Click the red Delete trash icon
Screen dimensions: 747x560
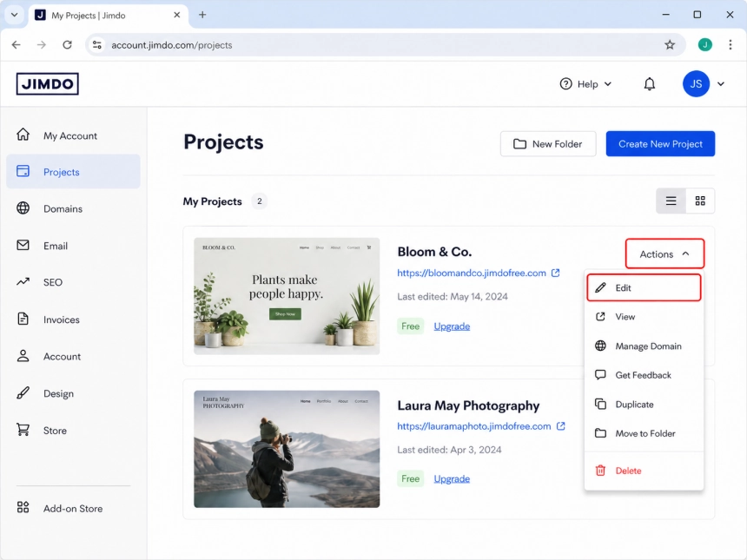point(600,471)
